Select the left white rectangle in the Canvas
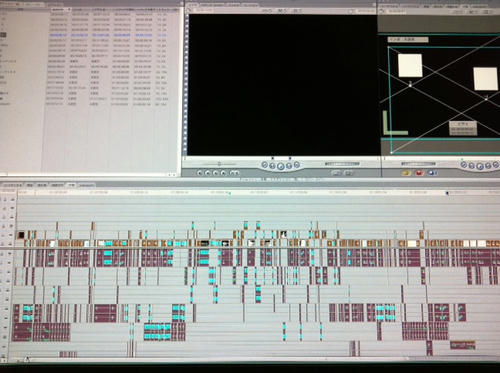 point(410,65)
